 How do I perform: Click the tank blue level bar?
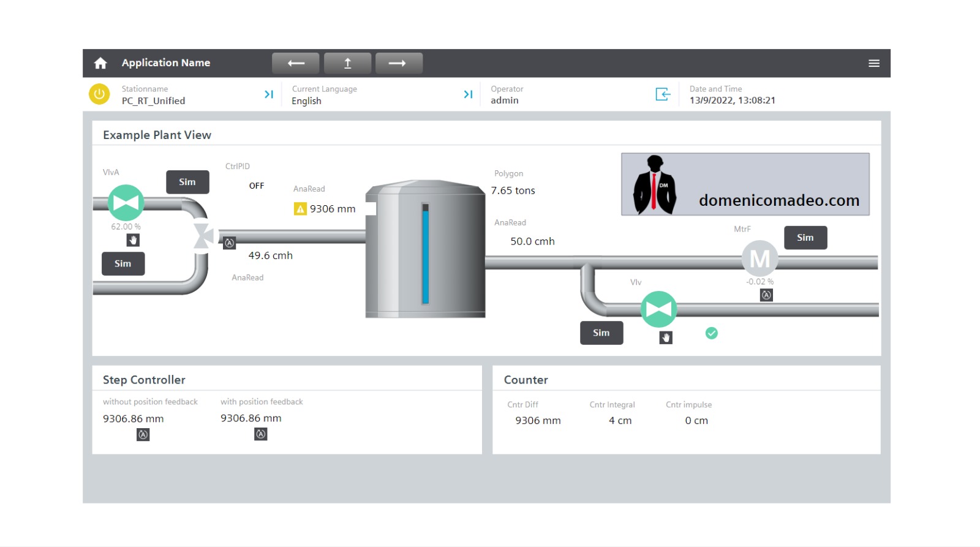(425, 254)
